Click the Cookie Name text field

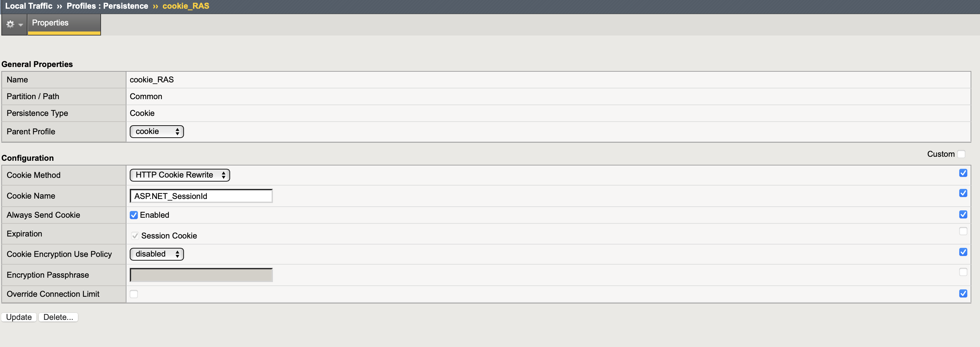click(x=201, y=196)
